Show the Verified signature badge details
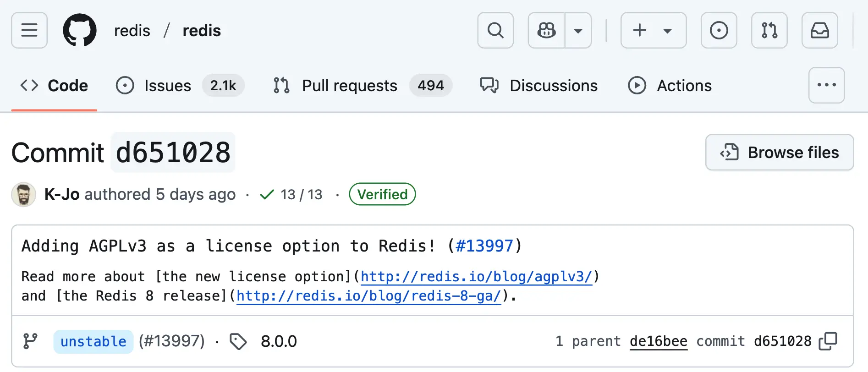The width and height of the screenshot is (868, 372). click(382, 194)
